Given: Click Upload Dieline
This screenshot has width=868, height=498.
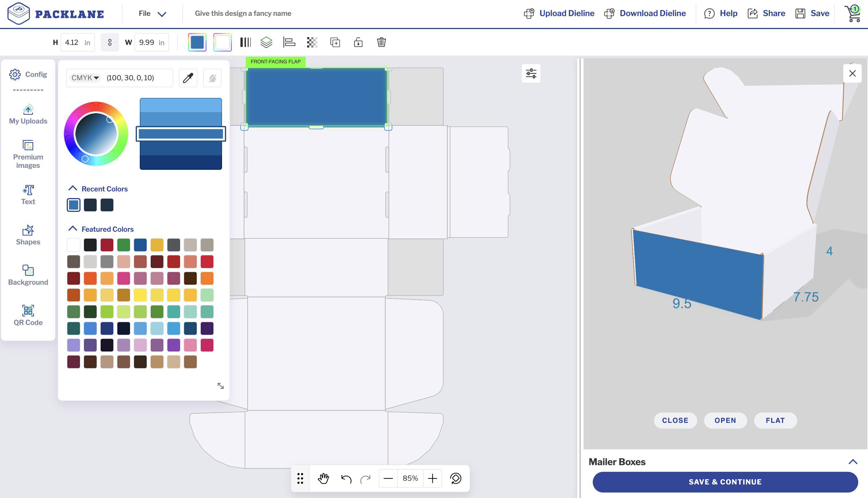Looking at the screenshot, I should [559, 13].
